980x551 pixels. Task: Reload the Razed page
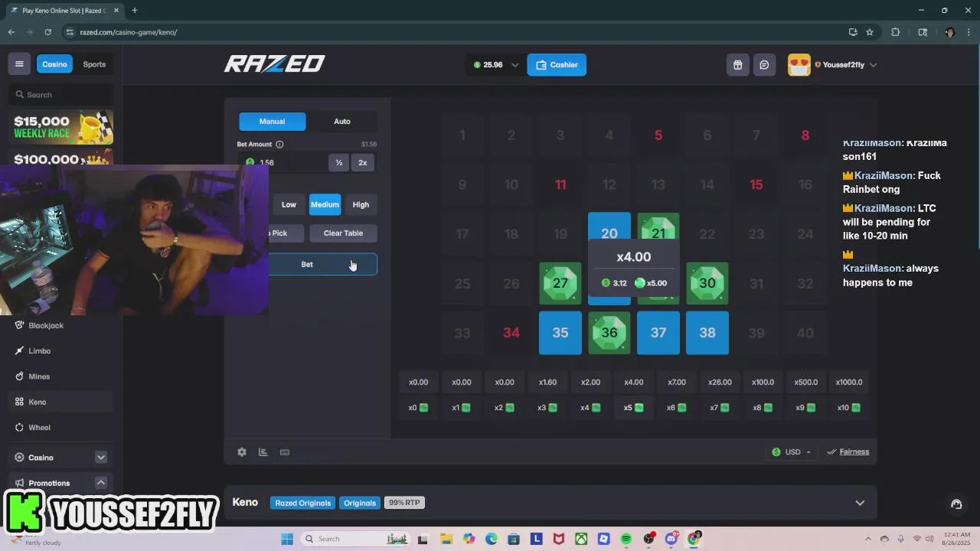(47, 32)
